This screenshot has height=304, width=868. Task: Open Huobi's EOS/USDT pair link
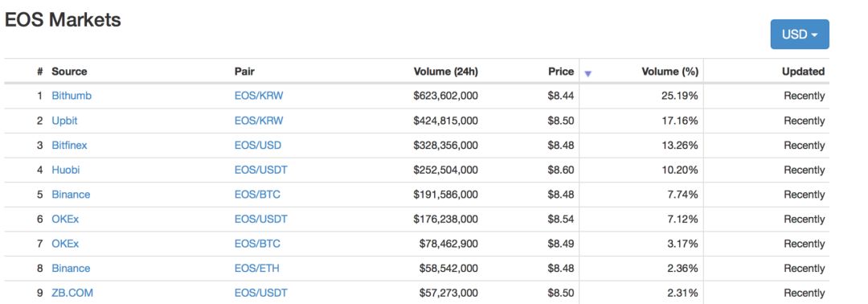[x=260, y=170]
